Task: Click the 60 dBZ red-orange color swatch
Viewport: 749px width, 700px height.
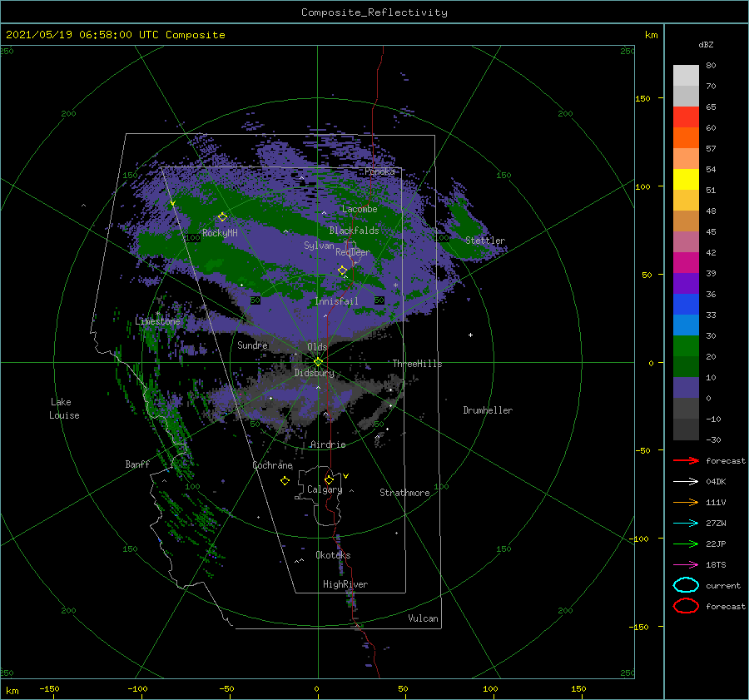Action: click(x=686, y=137)
